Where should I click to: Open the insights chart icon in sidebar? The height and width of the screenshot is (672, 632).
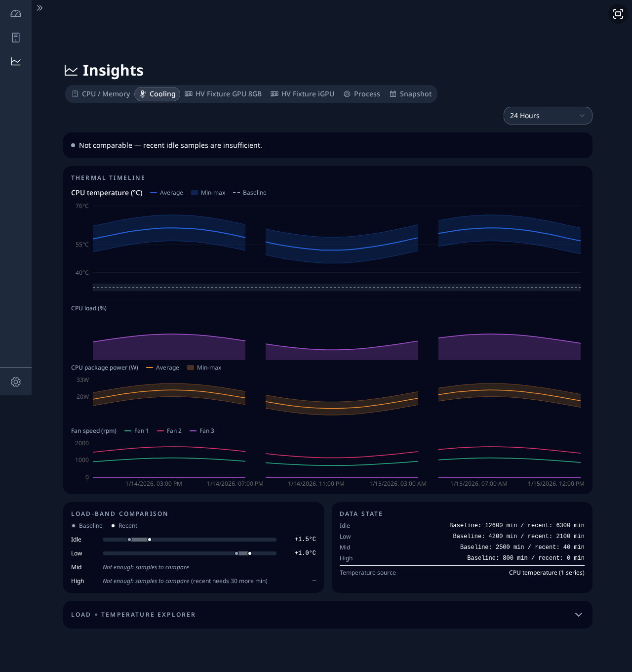(x=16, y=61)
